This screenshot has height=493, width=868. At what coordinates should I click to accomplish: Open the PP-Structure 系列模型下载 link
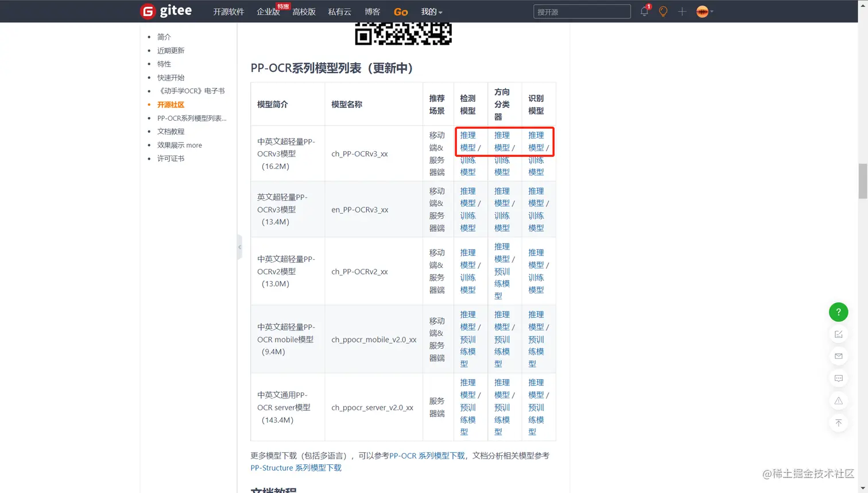click(x=296, y=468)
